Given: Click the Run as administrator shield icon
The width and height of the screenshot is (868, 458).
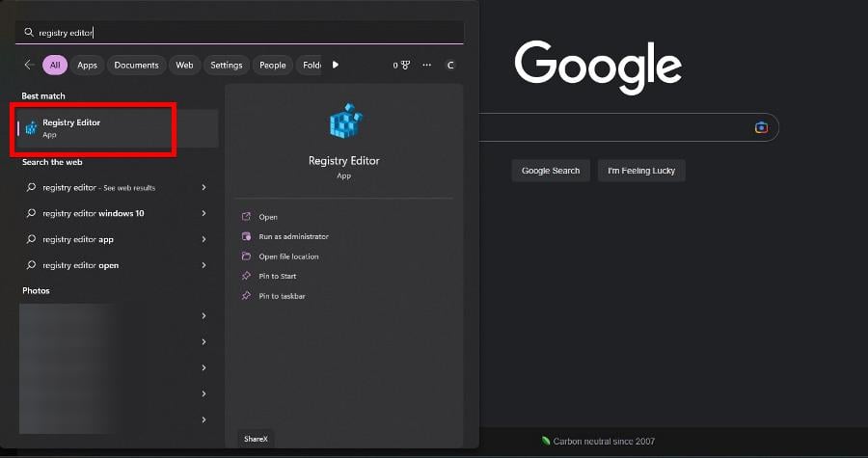Looking at the screenshot, I should tap(246, 236).
